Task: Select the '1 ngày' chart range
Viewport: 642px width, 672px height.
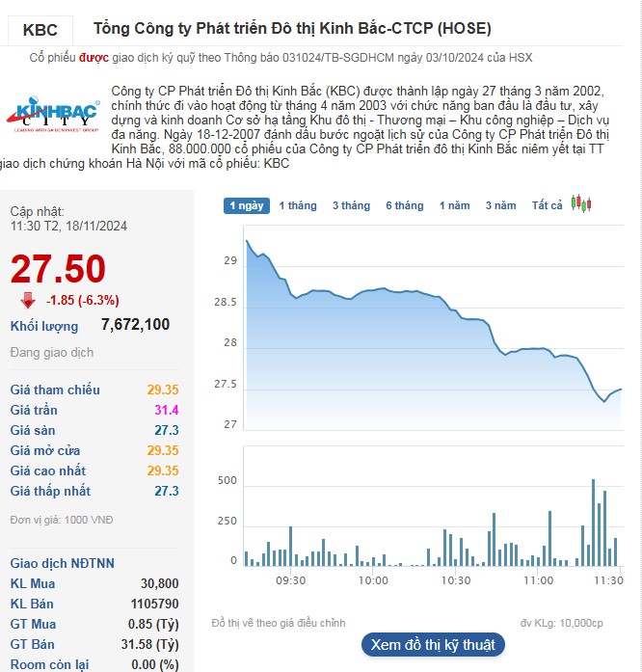Action: point(246,205)
